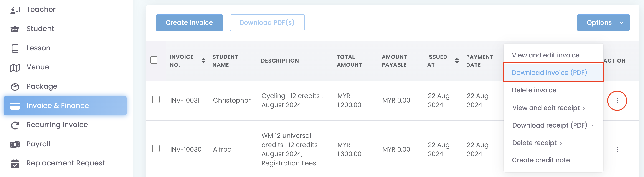644x177 pixels.
Task: Sort by Invoice No. column arrows
Action: [x=203, y=61]
